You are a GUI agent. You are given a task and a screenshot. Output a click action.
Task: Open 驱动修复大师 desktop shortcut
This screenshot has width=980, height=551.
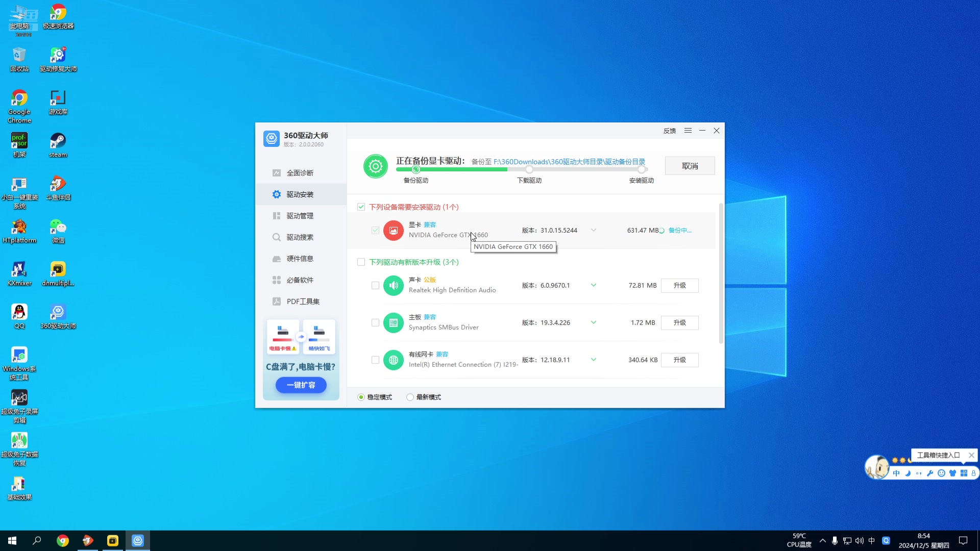(x=58, y=59)
